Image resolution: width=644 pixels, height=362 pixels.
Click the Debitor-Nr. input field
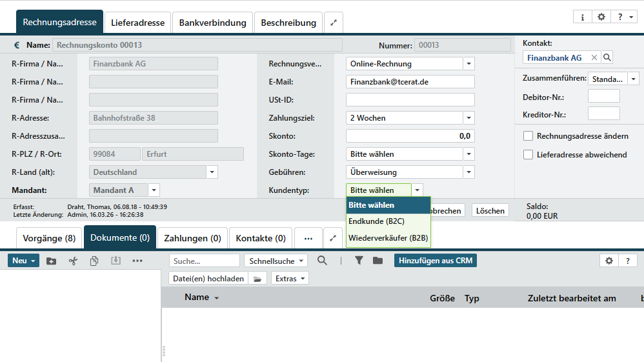click(604, 97)
